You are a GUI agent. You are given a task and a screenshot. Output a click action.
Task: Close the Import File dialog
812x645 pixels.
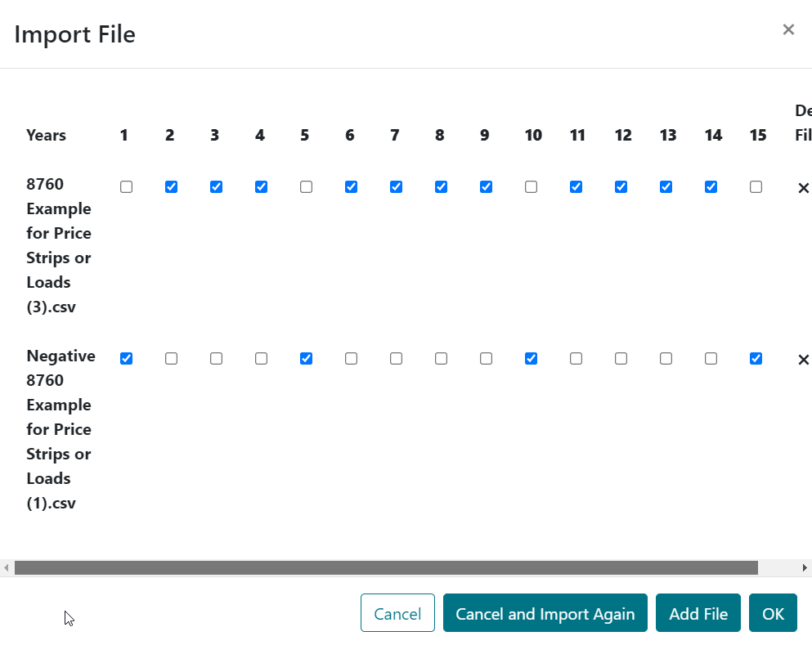tap(788, 29)
